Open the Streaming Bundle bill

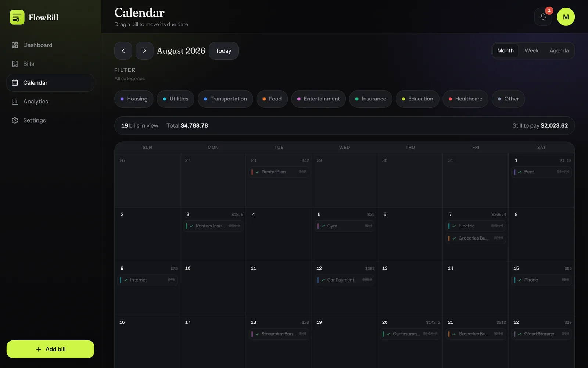coord(279,334)
